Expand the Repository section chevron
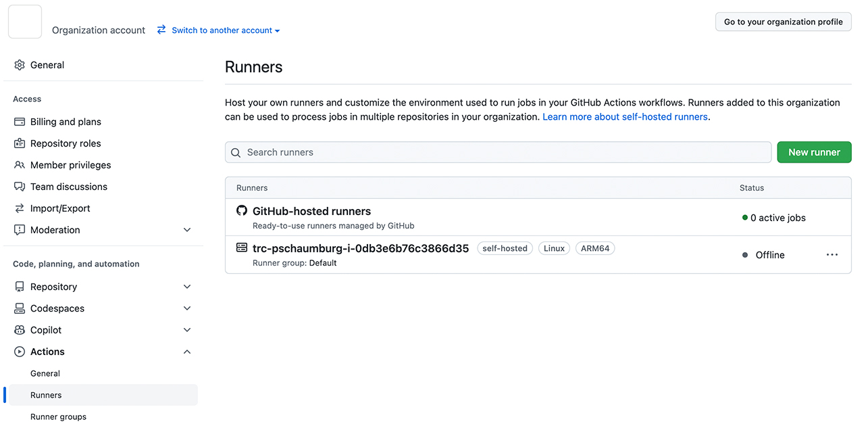This screenshot has height=426, width=868. (x=187, y=287)
